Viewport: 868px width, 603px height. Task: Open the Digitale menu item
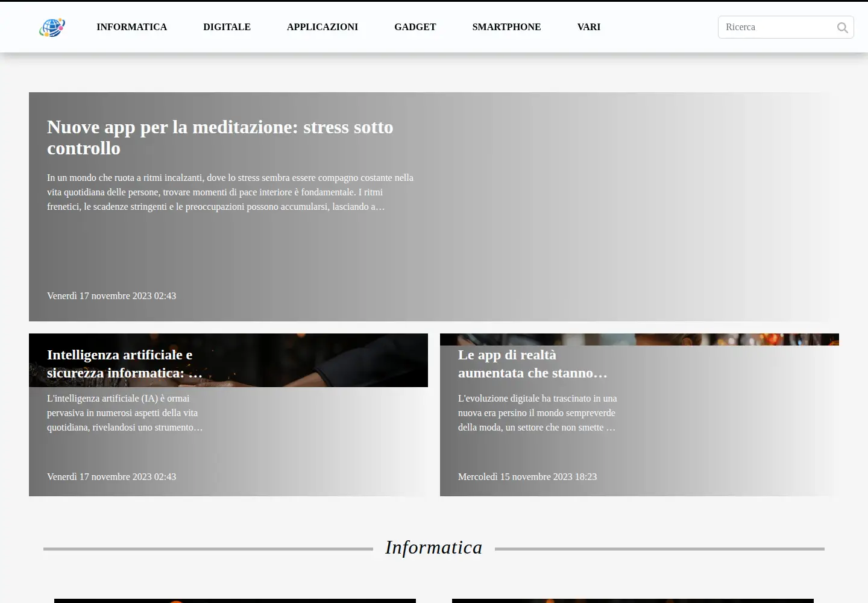coord(227,27)
